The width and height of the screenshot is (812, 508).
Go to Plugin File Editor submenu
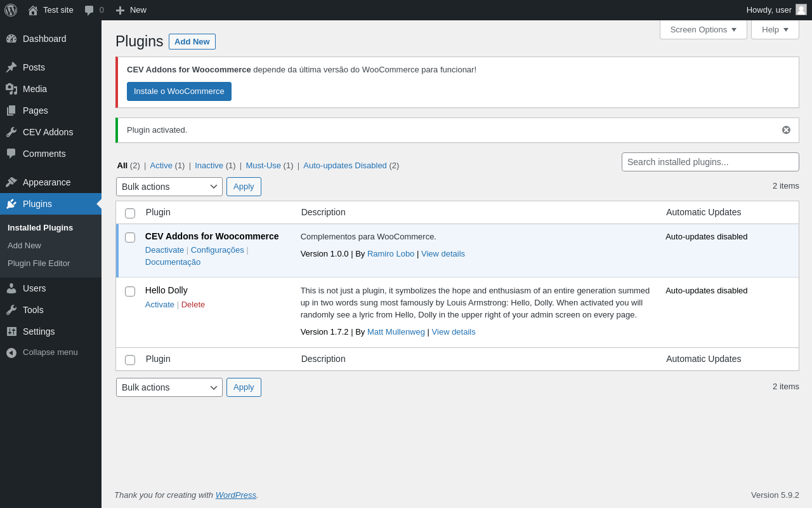(x=39, y=263)
